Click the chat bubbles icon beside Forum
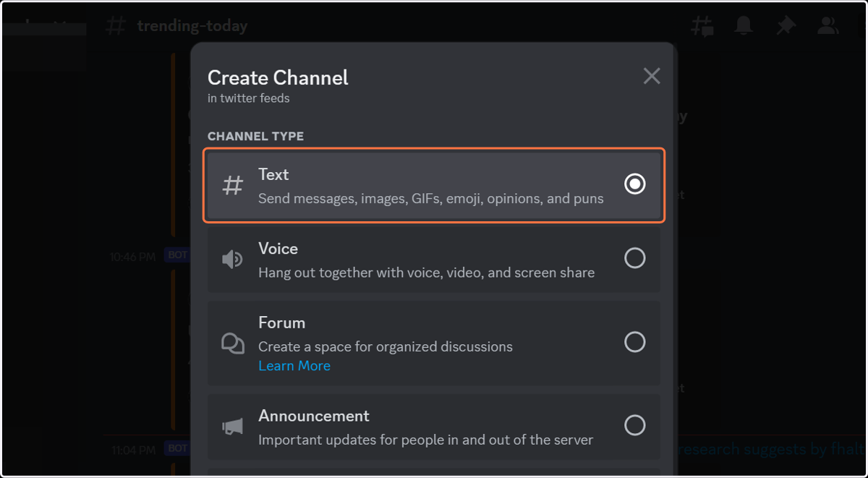This screenshot has width=868, height=478. [232, 343]
